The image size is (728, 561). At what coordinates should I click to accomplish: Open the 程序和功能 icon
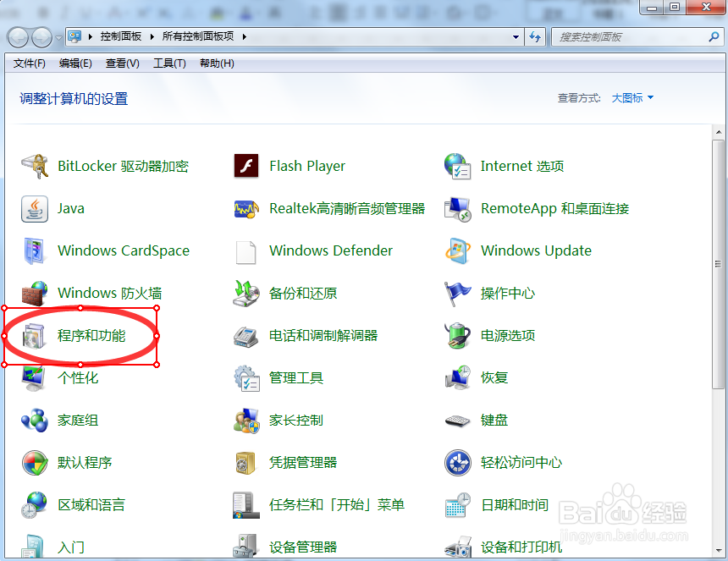[34, 336]
